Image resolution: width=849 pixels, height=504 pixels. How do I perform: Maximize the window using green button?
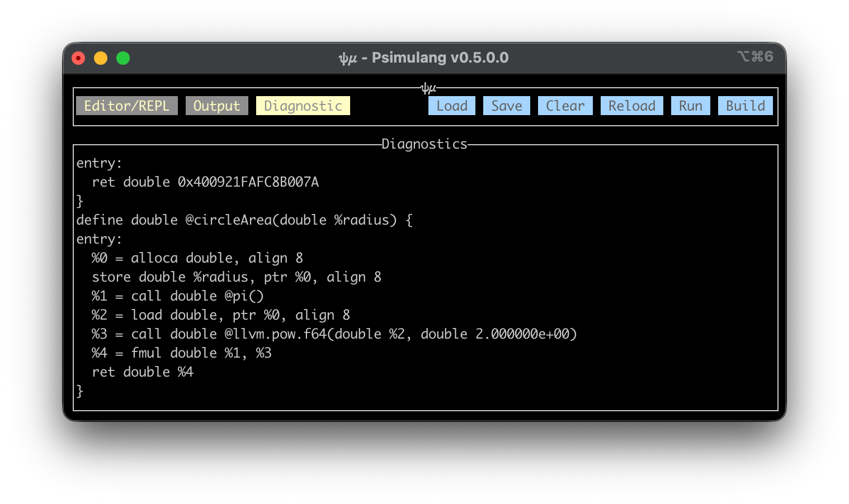pos(123,58)
